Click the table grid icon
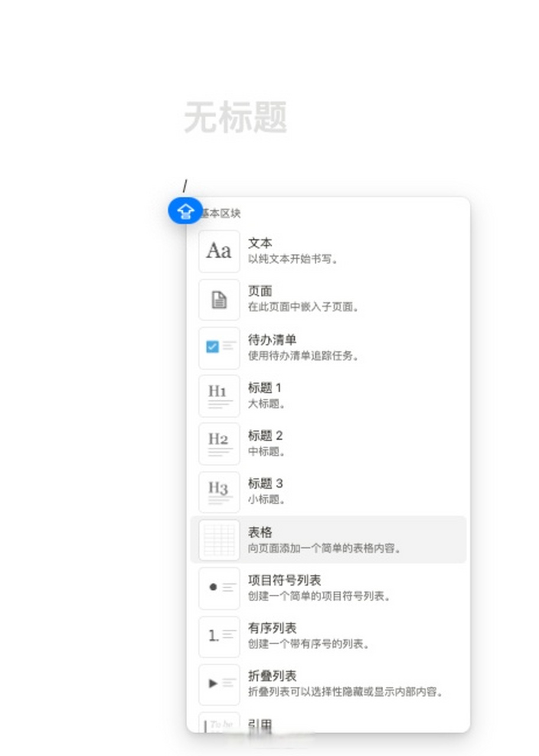539x756 pixels. coord(219,540)
